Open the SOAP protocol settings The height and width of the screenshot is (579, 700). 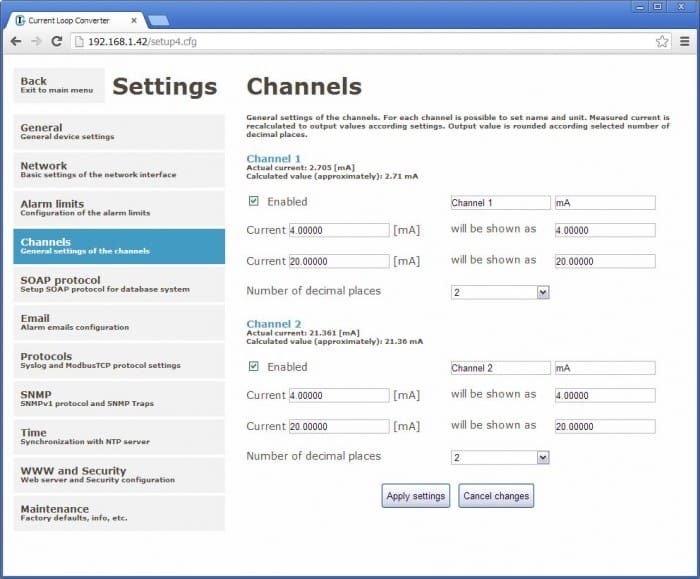[x=118, y=284]
